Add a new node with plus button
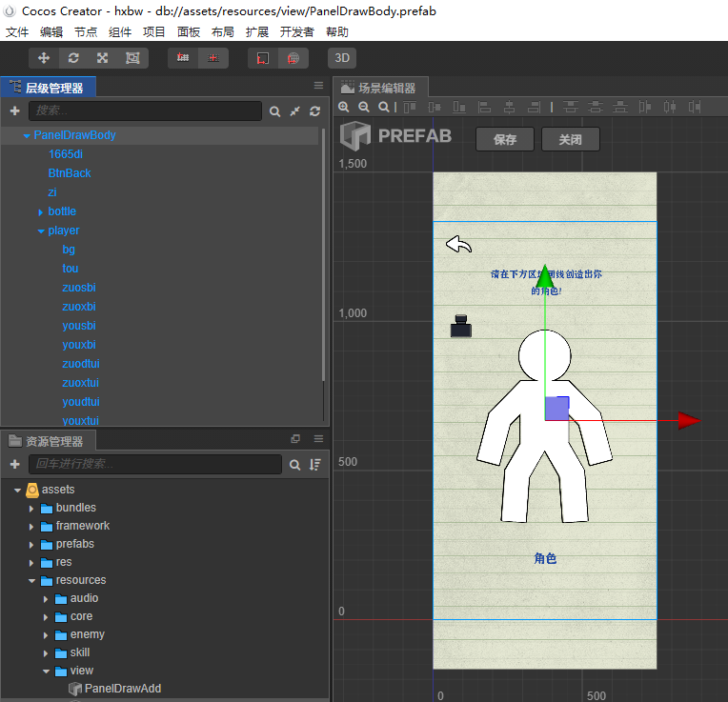Viewport: 728px width, 702px height. (x=15, y=110)
